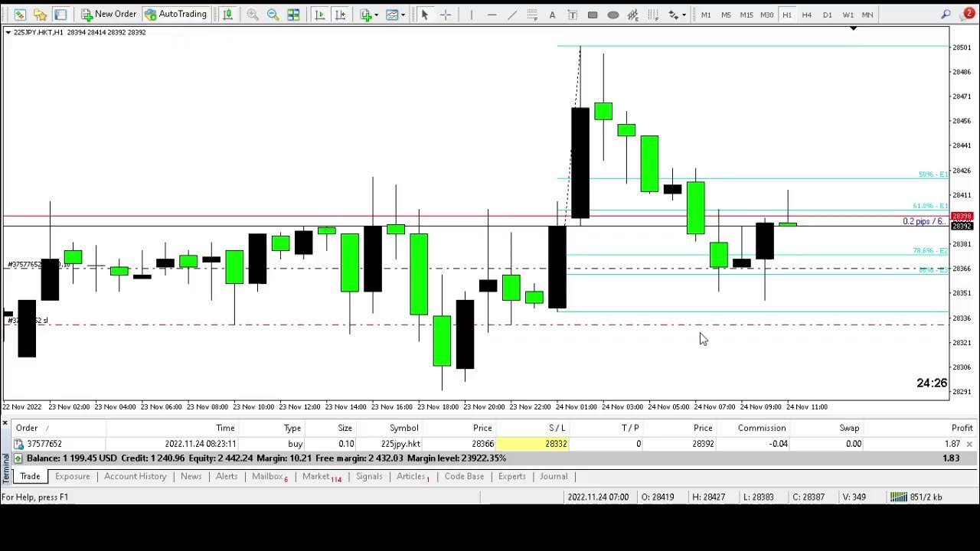Select the highlighted S/L cell 28332
The image size is (980, 551).
click(533, 444)
